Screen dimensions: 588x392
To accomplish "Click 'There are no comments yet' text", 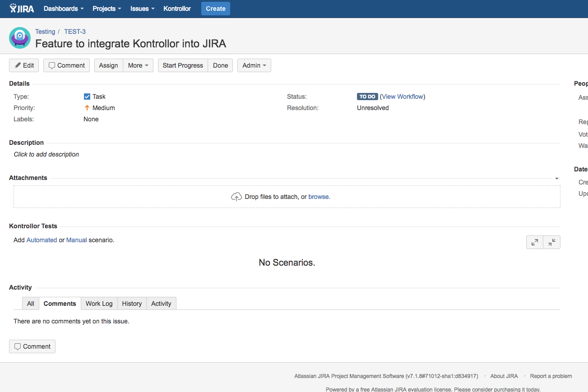I will (71, 321).
